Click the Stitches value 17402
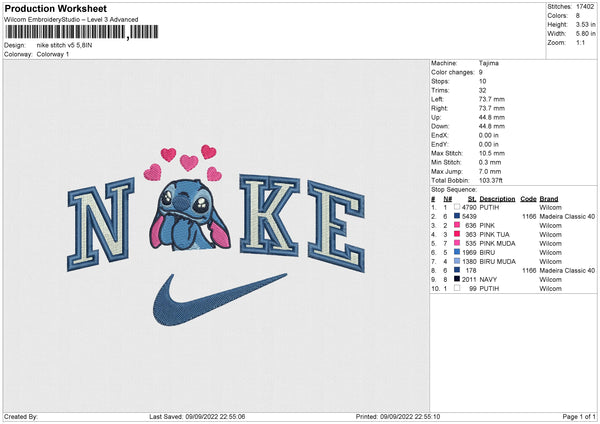Viewport: 600px width, 424px height. (x=585, y=7)
